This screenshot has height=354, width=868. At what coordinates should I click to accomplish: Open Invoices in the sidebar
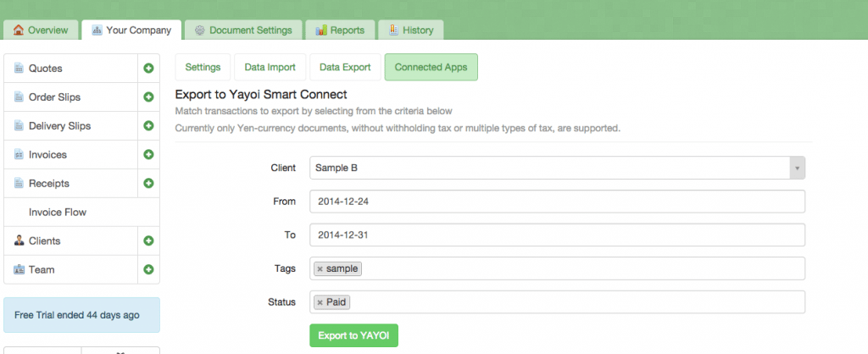click(x=71, y=155)
